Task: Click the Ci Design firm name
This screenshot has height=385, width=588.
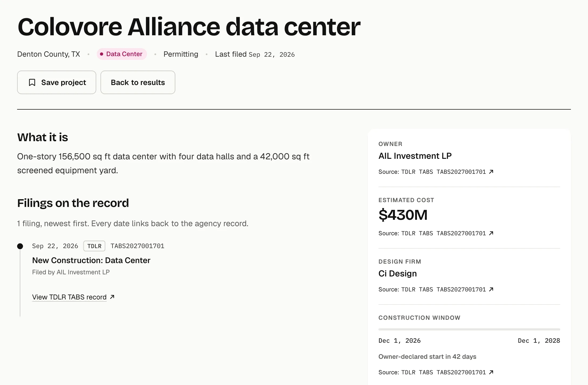Action: coord(398,274)
